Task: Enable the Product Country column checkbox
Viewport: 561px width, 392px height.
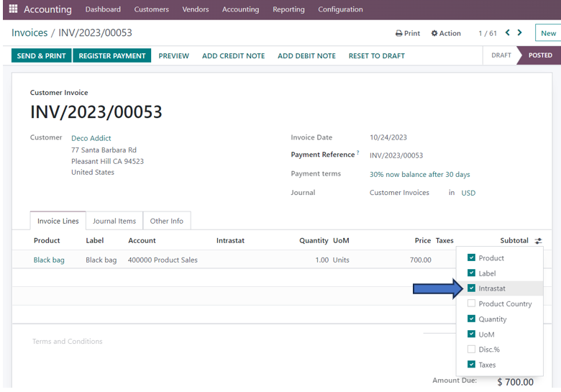Action: point(472,304)
